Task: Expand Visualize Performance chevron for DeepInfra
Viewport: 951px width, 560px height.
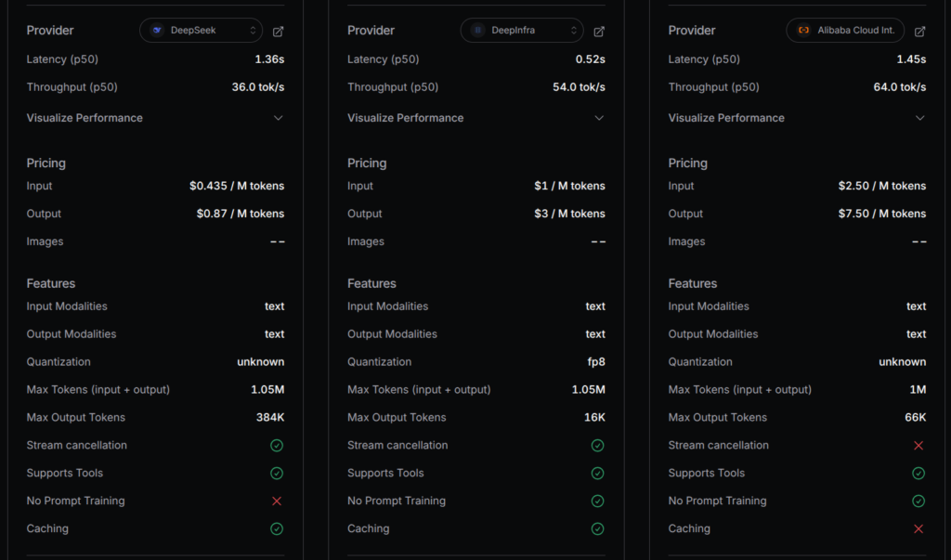Action: [599, 118]
